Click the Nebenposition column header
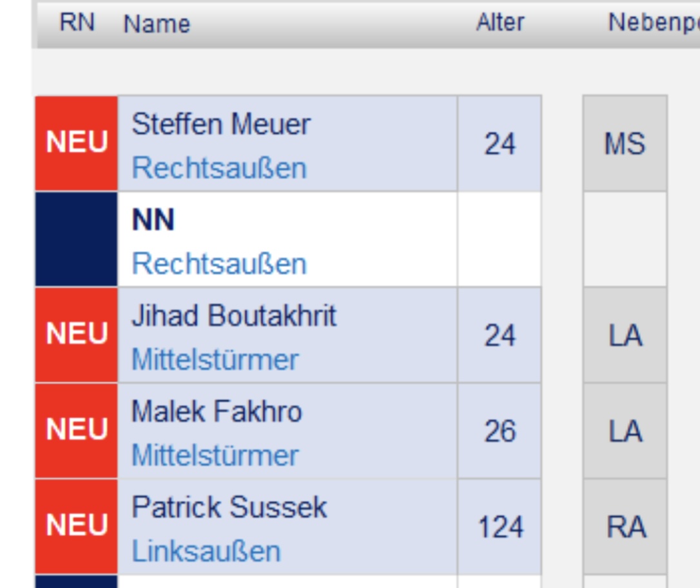 pos(652,24)
